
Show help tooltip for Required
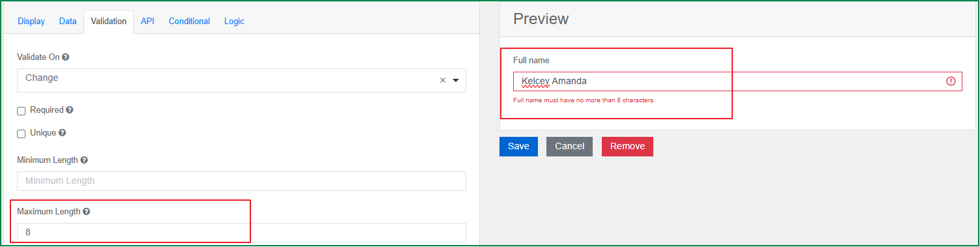(x=70, y=110)
